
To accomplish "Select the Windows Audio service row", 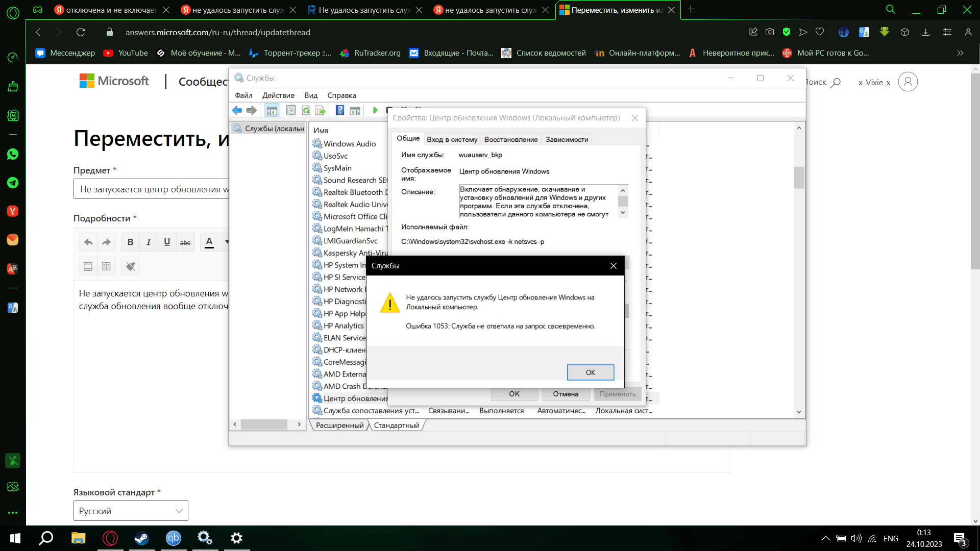I will tap(350, 144).
